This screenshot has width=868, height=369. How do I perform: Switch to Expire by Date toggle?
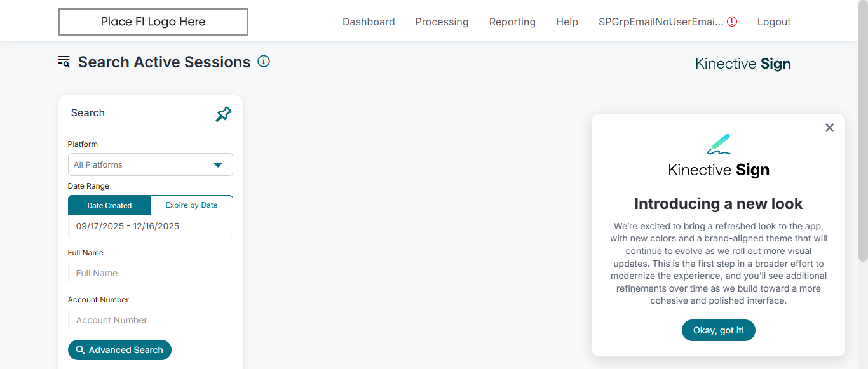coord(191,205)
